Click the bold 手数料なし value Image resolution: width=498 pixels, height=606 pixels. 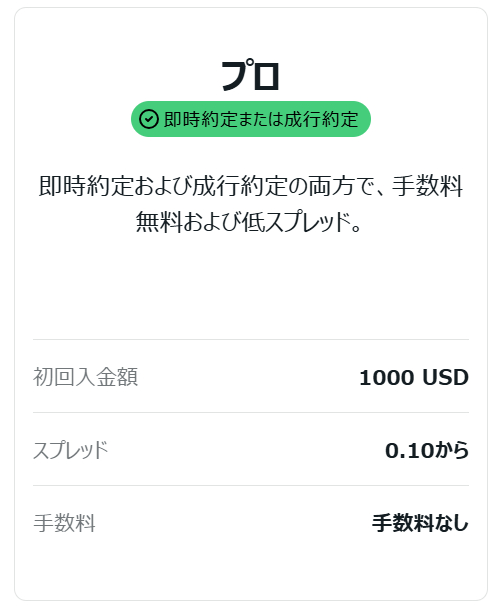[420, 523]
